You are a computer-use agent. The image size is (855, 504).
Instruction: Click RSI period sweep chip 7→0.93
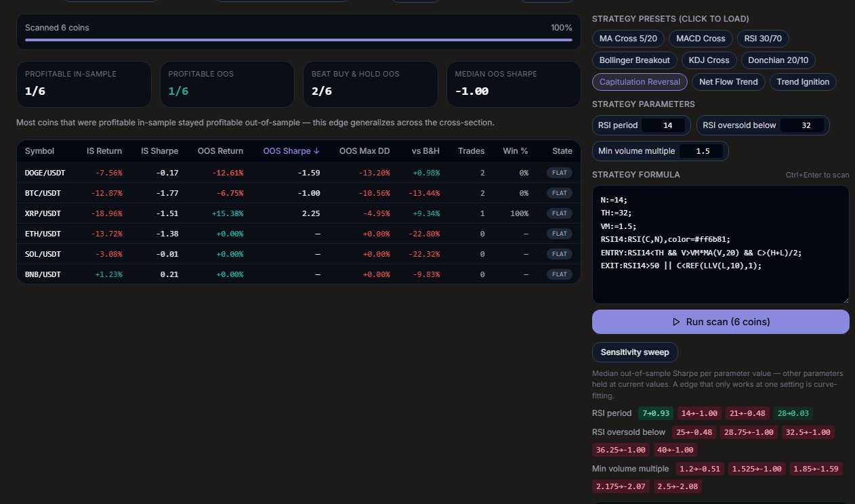(x=656, y=413)
